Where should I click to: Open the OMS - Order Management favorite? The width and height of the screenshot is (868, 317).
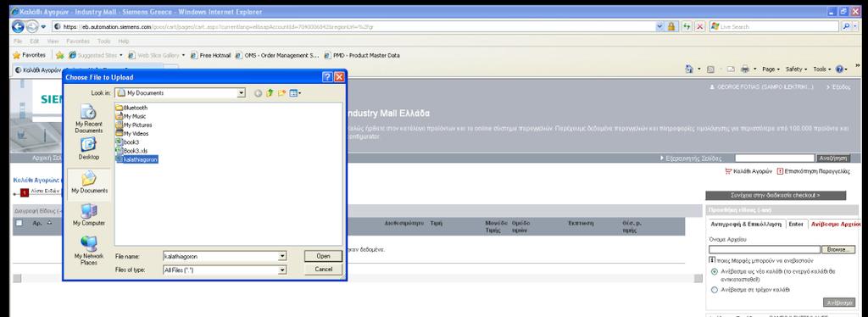278,55
